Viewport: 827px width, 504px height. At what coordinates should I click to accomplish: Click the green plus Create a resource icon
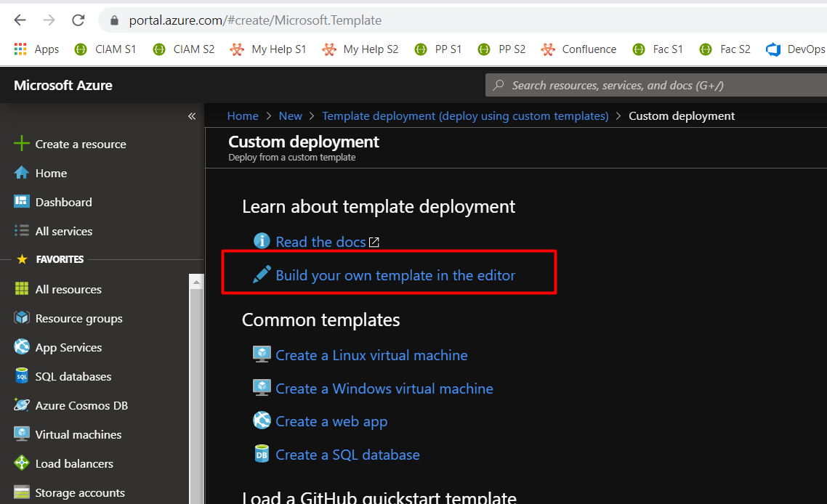point(22,143)
